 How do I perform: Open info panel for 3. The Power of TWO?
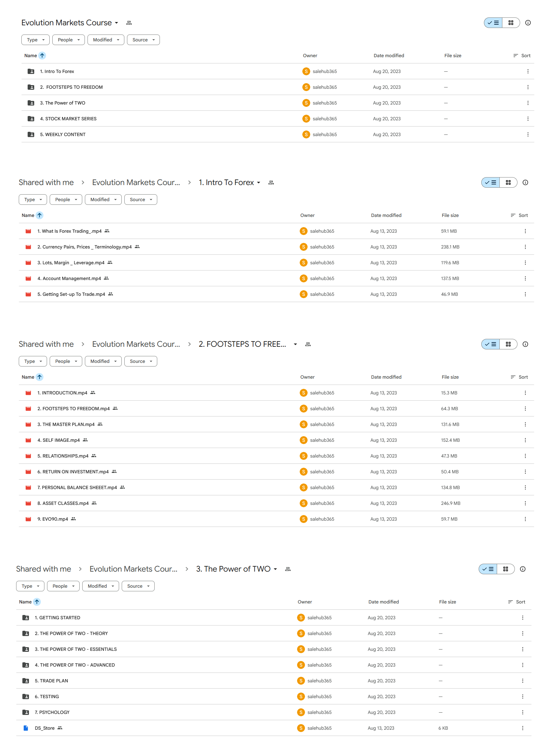click(522, 569)
